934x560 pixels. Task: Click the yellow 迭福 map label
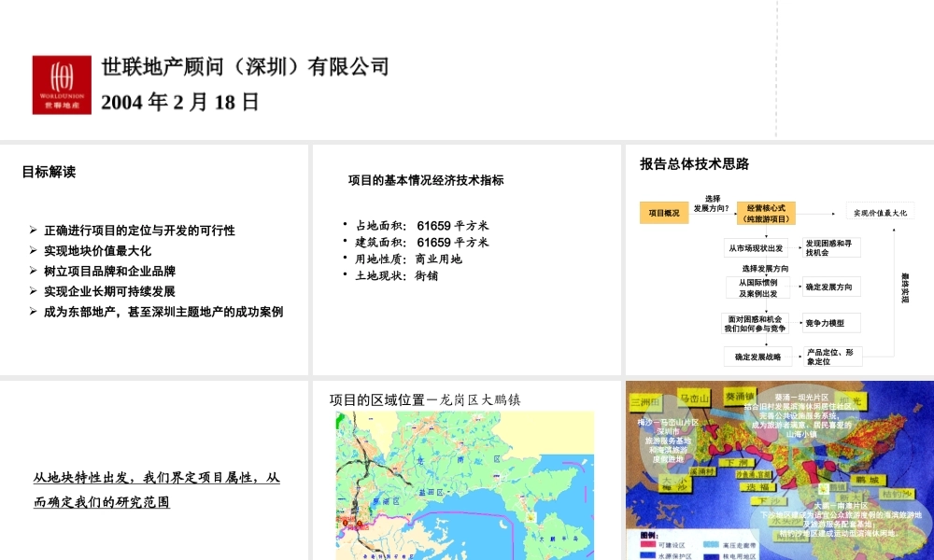click(x=757, y=487)
